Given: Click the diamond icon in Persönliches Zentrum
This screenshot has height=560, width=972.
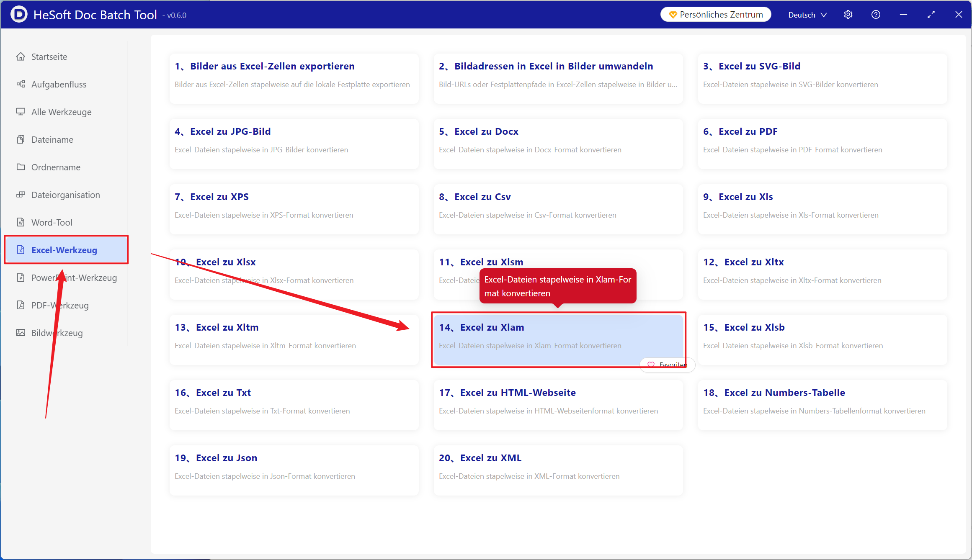Looking at the screenshot, I should [x=673, y=15].
